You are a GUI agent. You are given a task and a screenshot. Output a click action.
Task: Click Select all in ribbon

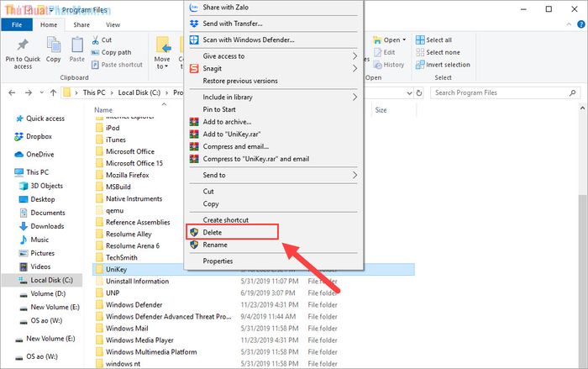tap(434, 40)
